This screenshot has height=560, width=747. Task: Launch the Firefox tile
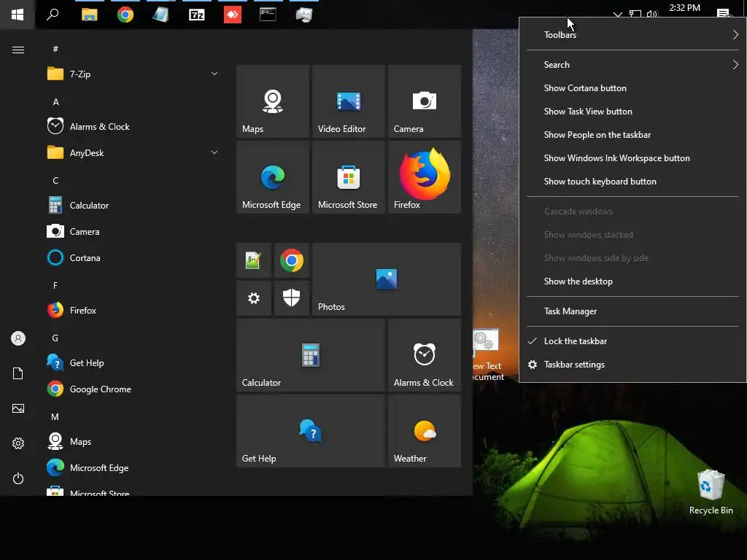425,177
